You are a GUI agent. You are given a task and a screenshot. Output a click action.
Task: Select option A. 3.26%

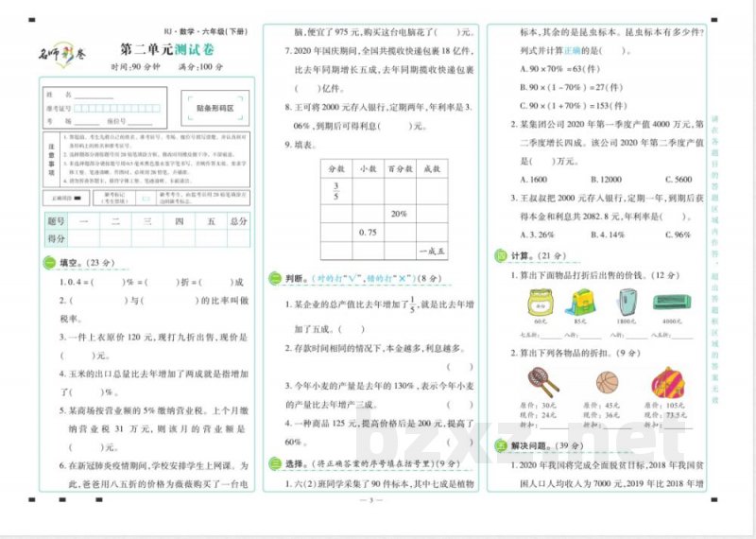point(538,235)
